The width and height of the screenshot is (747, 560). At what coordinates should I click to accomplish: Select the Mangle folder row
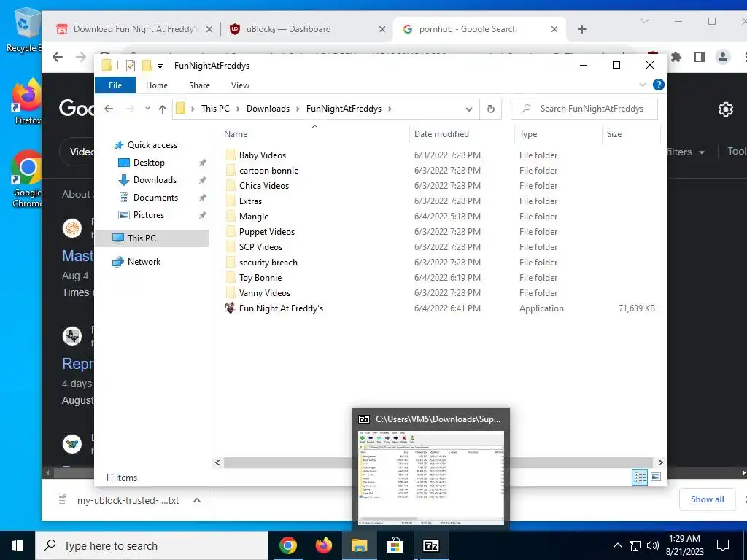click(x=440, y=216)
